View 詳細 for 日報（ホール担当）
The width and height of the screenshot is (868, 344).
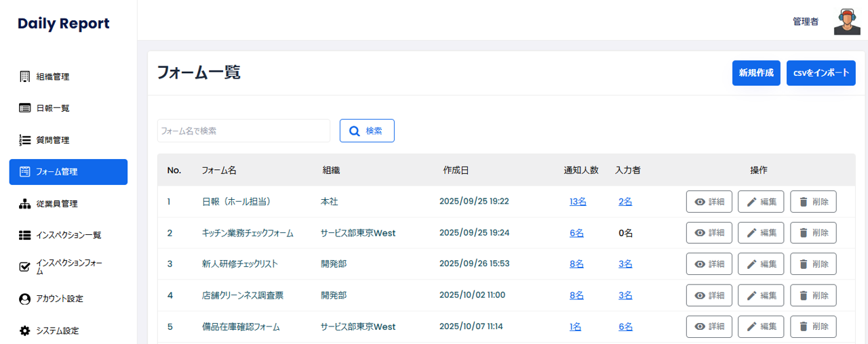coord(709,202)
